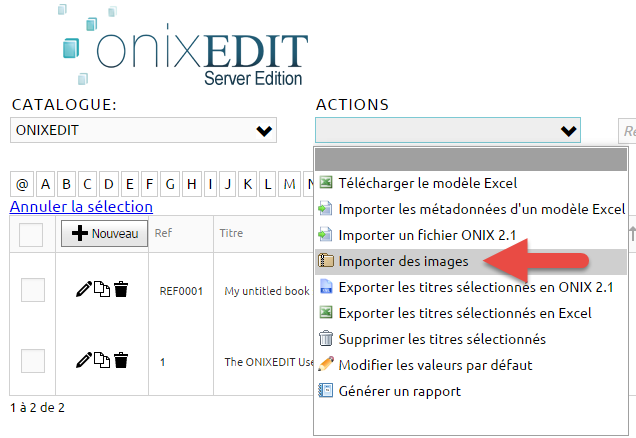Click the REF0001 reference cell

(181, 291)
